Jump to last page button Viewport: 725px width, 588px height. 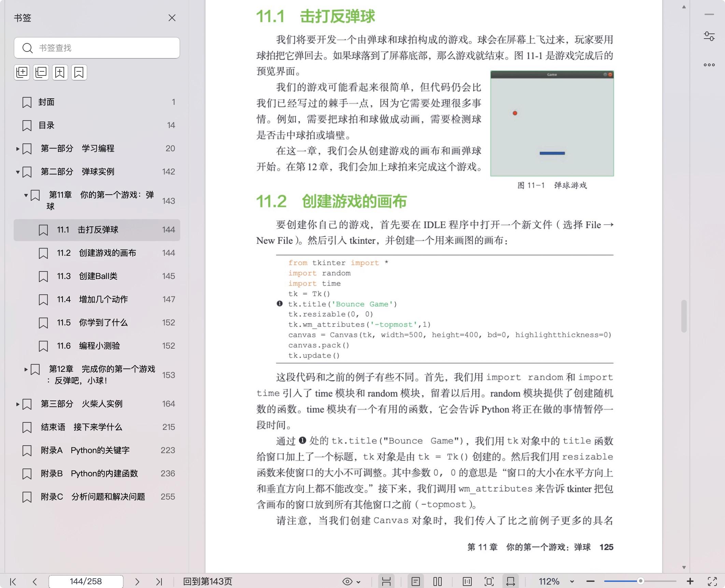(x=159, y=582)
